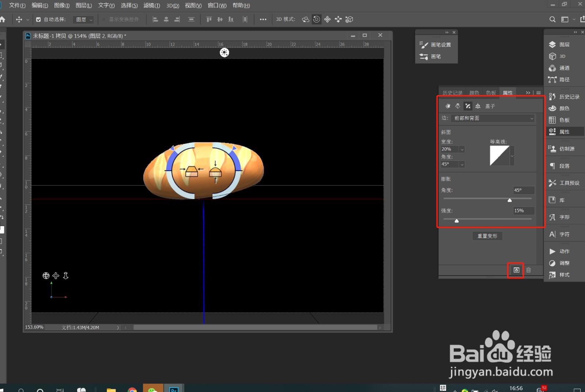This screenshot has height=392, width=585.
Task: Open the Sides (边) dropdown
Action: click(x=493, y=118)
